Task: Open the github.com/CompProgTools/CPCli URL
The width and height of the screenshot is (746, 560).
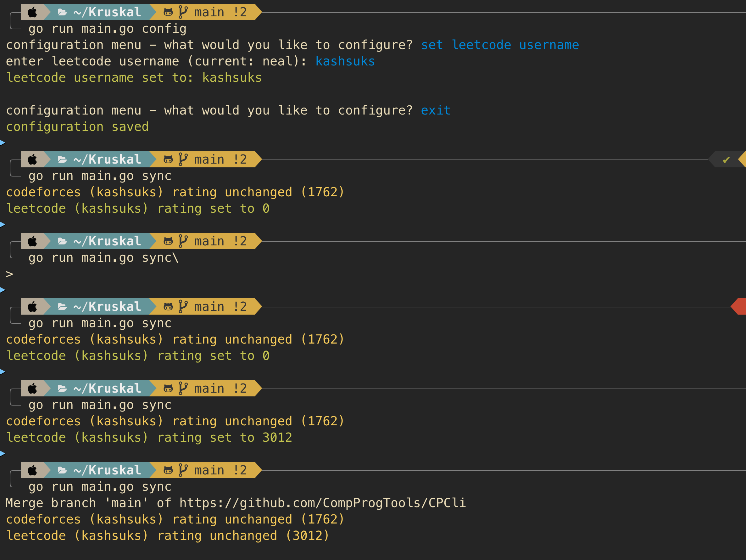Action: pos(322,503)
